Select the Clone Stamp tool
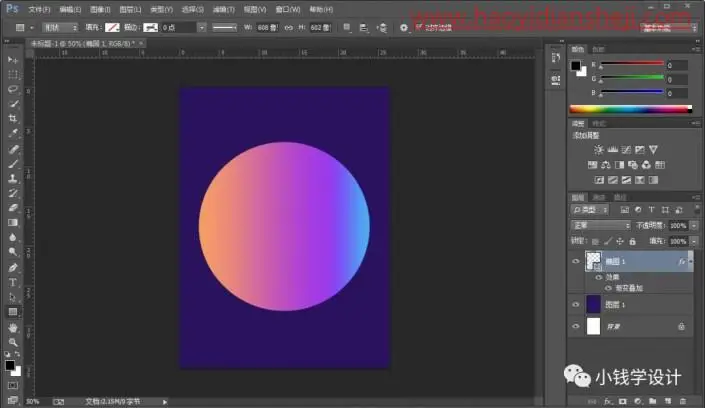The height and width of the screenshot is (408, 705). tap(13, 178)
